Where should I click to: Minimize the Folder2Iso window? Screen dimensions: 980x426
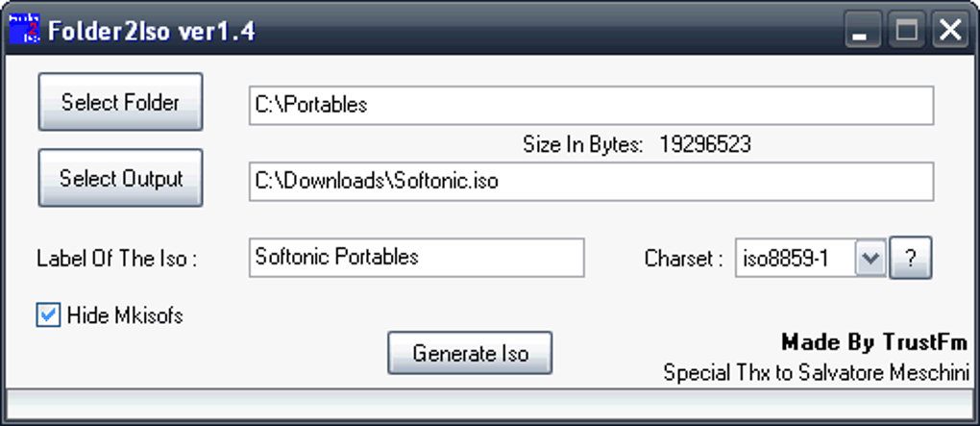coord(863,30)
